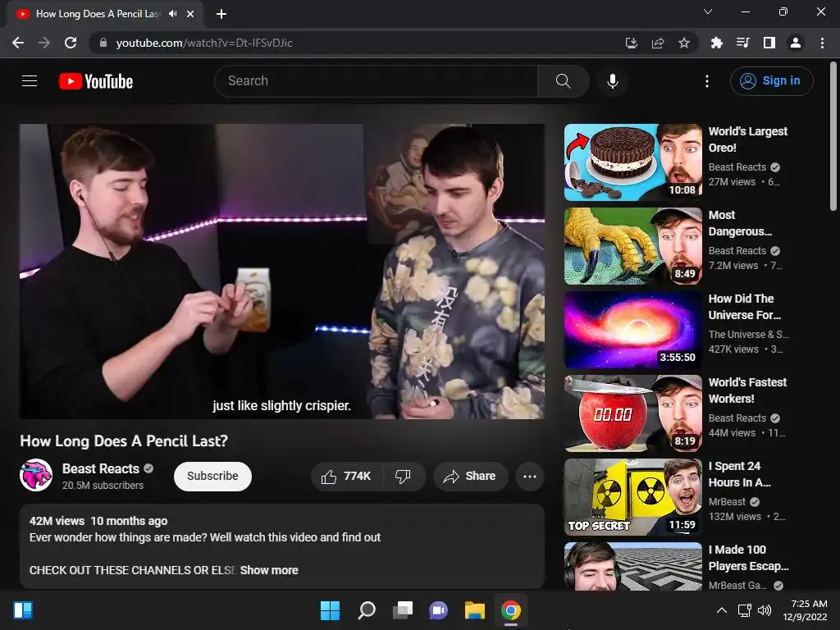This screenshot has width=840, height=630.
Task: Open the I Made 100 Players Escape thumbnail
Action: click(632, 566)
